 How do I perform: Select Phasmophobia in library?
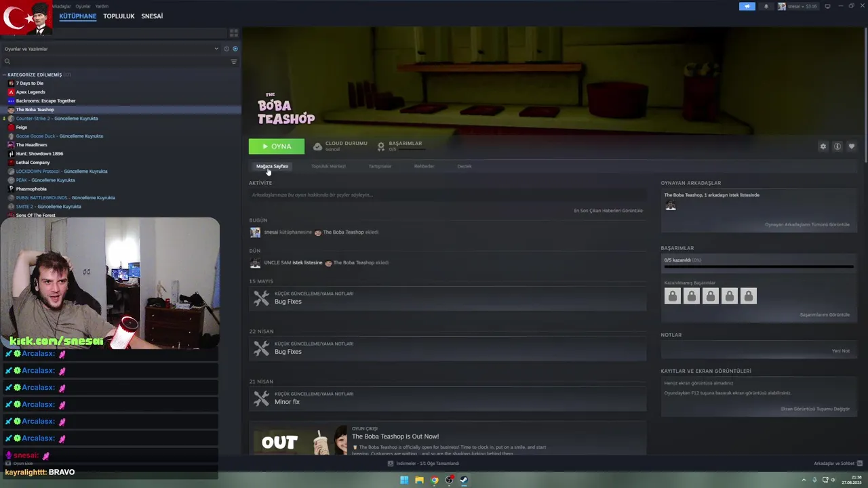click(x=31, y=189)
